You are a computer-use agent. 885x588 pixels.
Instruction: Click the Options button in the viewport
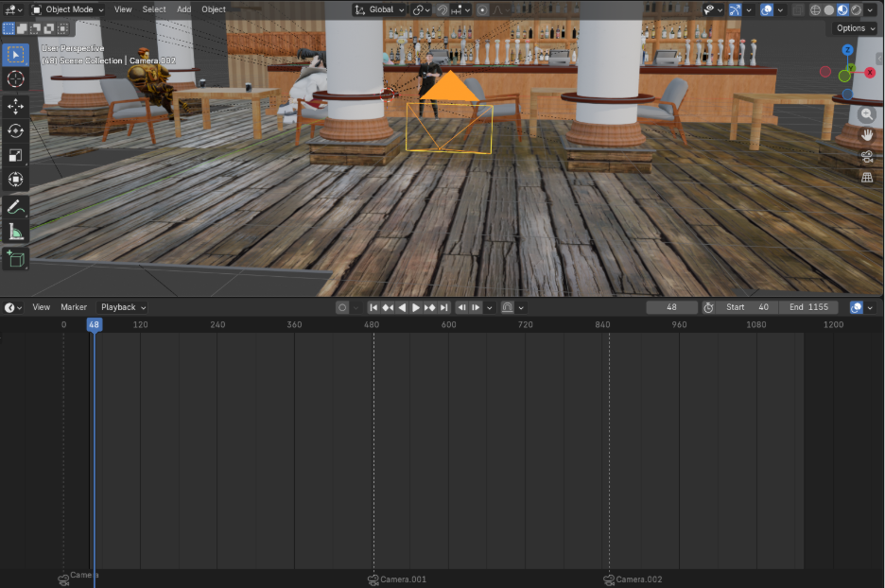pos(855,28)
